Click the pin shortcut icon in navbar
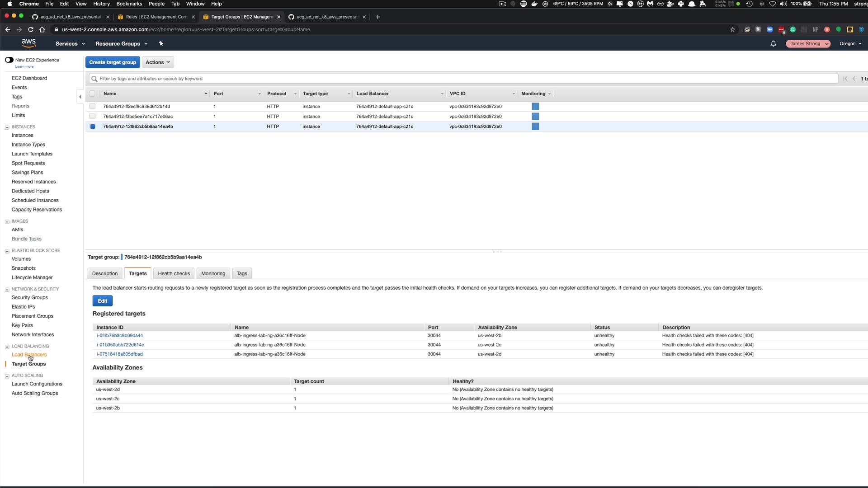Image resolution: width=868 pixels, height=488 pixels. tap(161, 44)
